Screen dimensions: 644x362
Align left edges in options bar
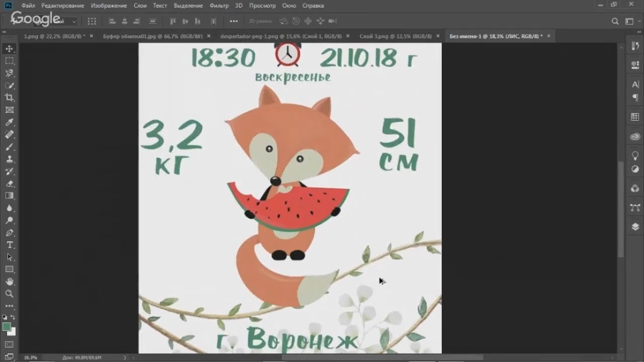point(112,21)
